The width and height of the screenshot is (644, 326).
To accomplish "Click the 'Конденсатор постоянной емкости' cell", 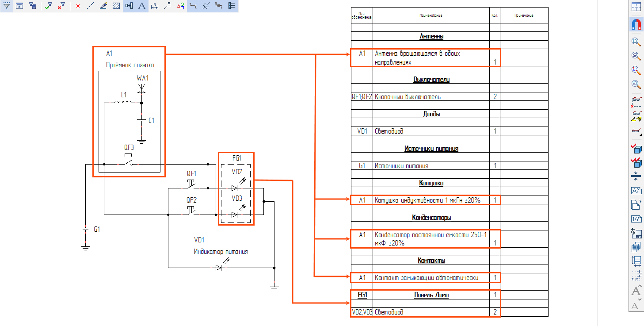I will (431, 239).
